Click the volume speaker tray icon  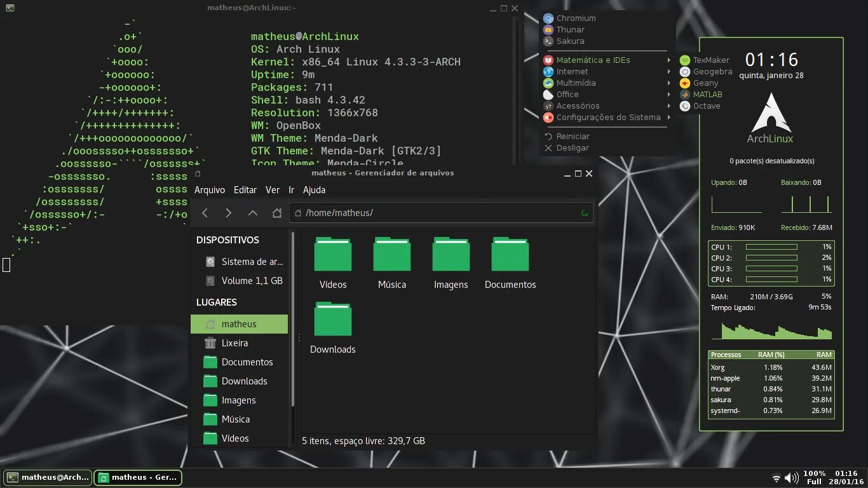pos(791,478)
